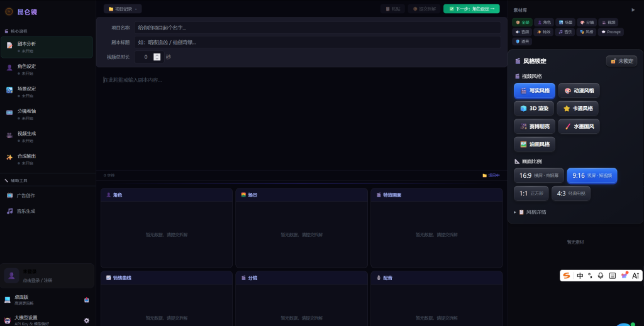Select 分镜卷轴 in the sidebar
Image resolution: width=644 pixels, height=326 pixels.
click(47, 114)
